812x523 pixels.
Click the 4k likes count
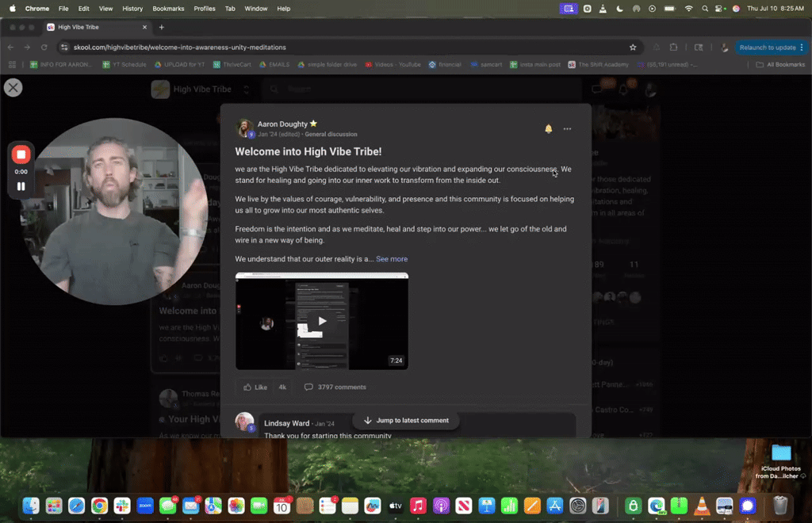point(282,387)
